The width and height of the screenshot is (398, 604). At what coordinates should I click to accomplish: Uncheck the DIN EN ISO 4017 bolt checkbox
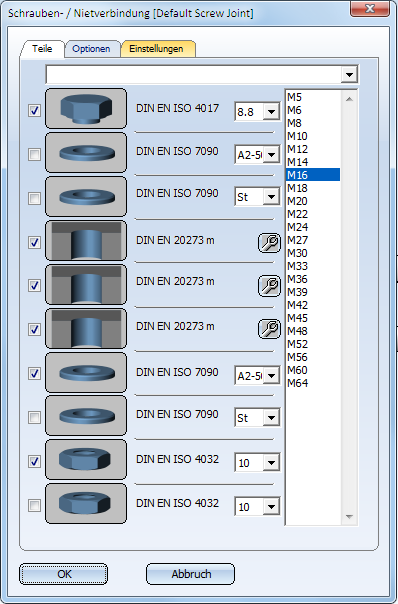pyautogui.click(x=34, y=111)
